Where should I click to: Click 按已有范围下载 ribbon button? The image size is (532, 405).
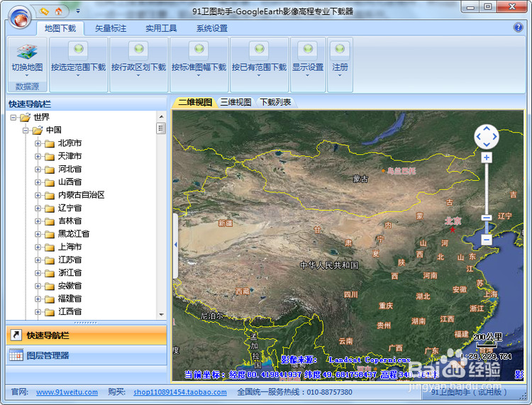[x=259, y=65]
